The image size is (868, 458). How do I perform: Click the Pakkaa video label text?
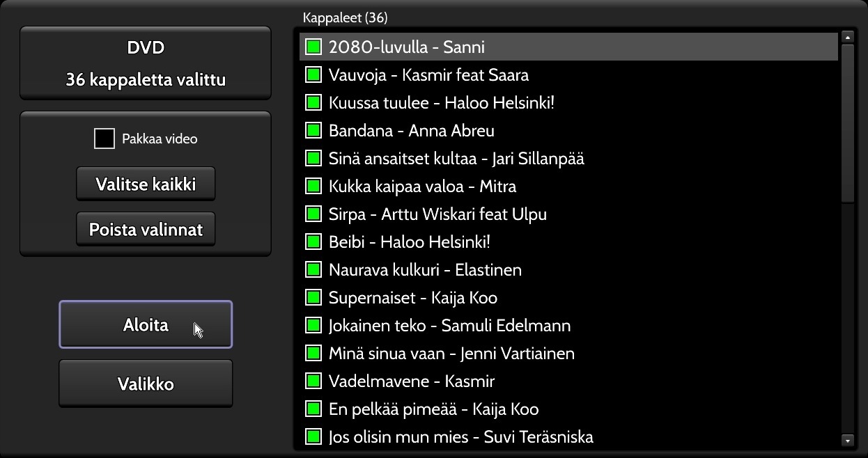coord(160,139)
